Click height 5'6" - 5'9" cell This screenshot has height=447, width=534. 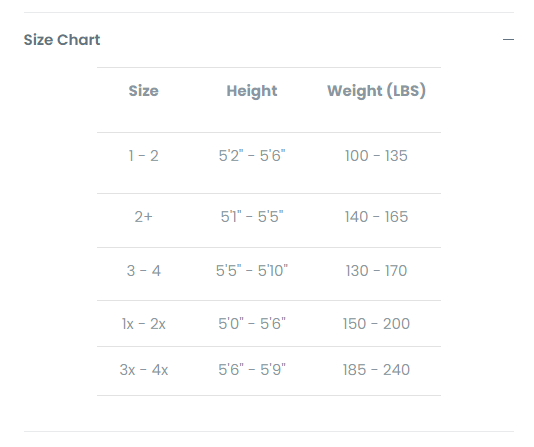[x=252, y=370]
